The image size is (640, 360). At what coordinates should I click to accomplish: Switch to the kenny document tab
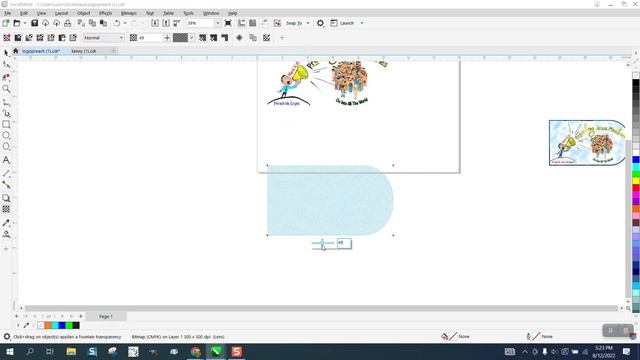tap(84, 51)
